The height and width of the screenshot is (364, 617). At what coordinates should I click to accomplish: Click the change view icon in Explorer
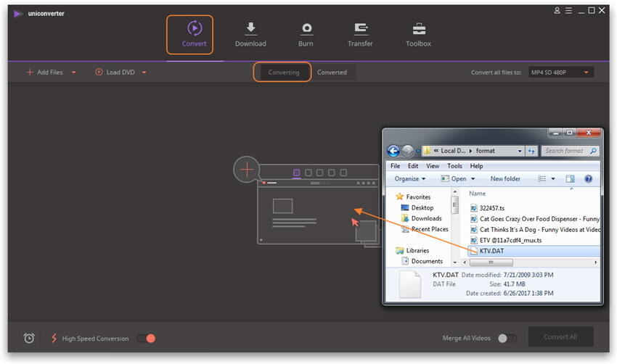pyautogui.click(x=542, y=179)
